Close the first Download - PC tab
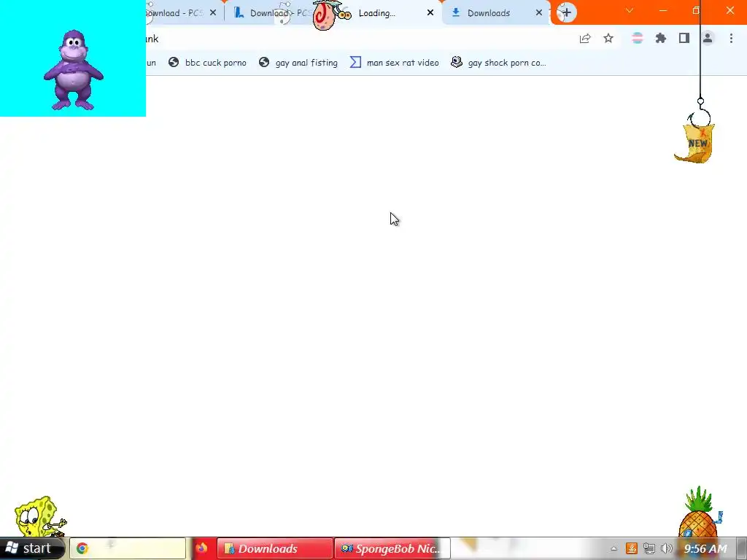747x560 pixels. pyautogui.click(x=213, y=13)
